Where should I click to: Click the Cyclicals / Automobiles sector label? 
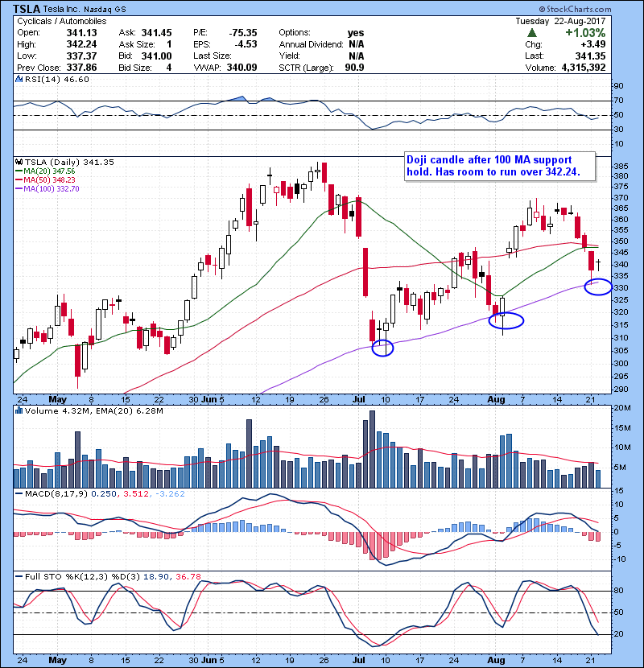[62, 21]
